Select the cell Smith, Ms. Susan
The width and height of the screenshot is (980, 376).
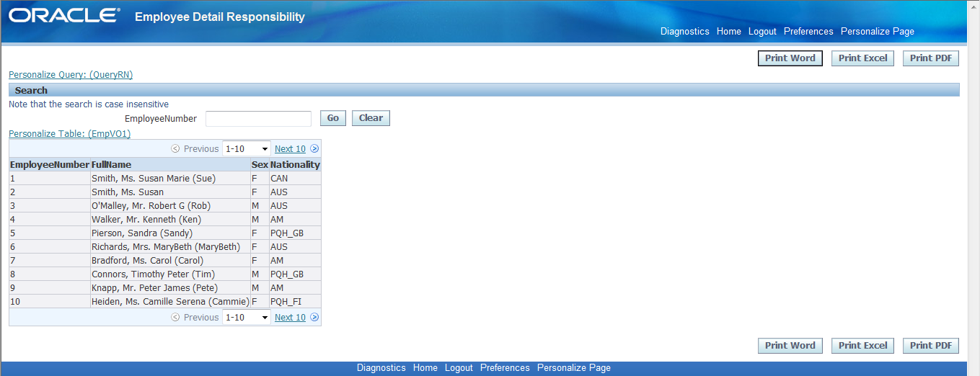[170, 192]
